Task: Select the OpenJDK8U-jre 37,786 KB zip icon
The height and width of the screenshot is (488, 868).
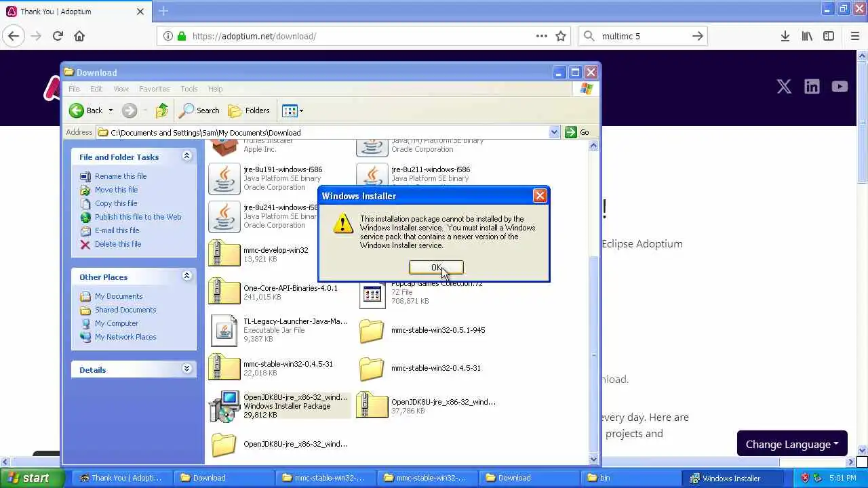Action: 372,406
